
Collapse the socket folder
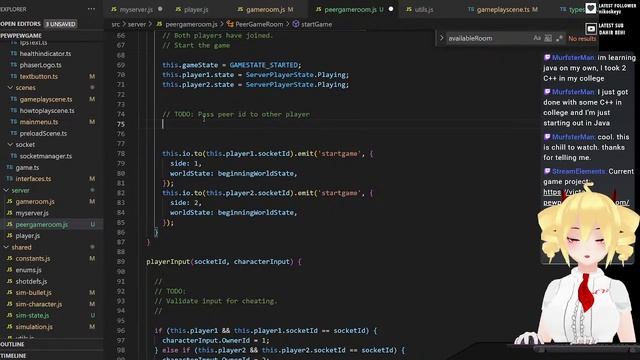(x=25, y=145)
